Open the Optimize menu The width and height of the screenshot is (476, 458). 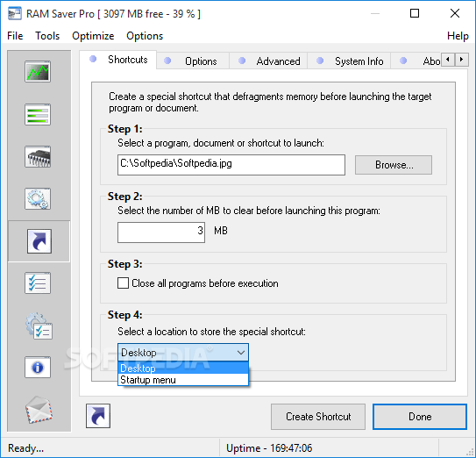[x=93, y=36]
